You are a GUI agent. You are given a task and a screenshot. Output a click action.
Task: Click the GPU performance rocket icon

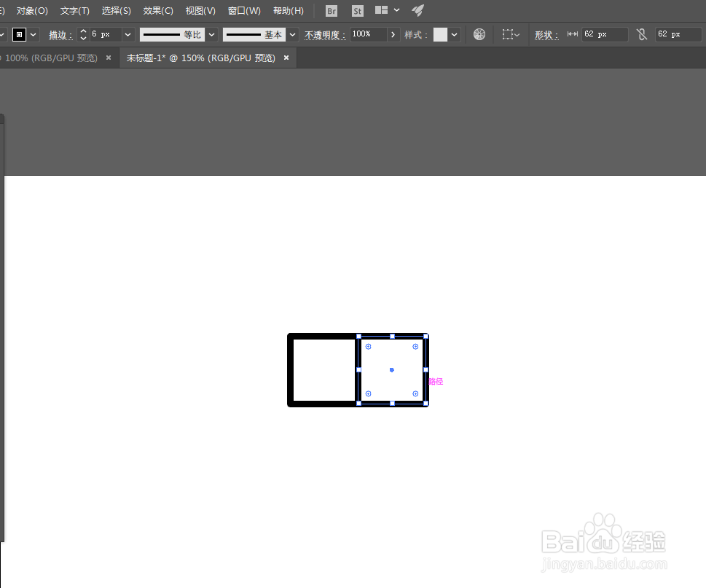pos(417,10)
